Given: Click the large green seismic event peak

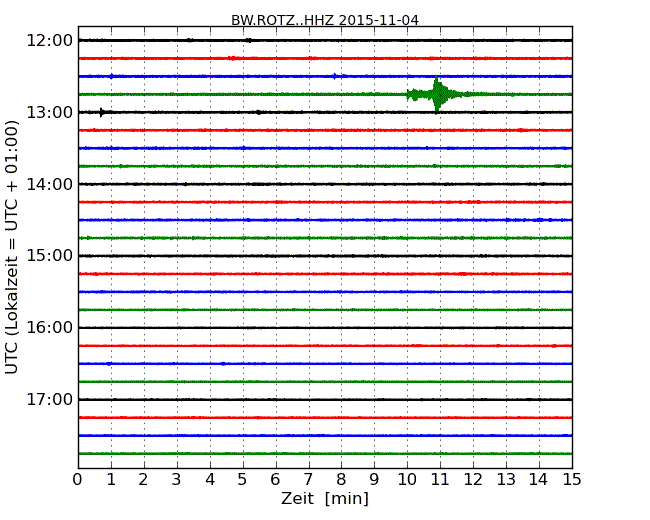Looking at the screenshot, I should (437, 94).
